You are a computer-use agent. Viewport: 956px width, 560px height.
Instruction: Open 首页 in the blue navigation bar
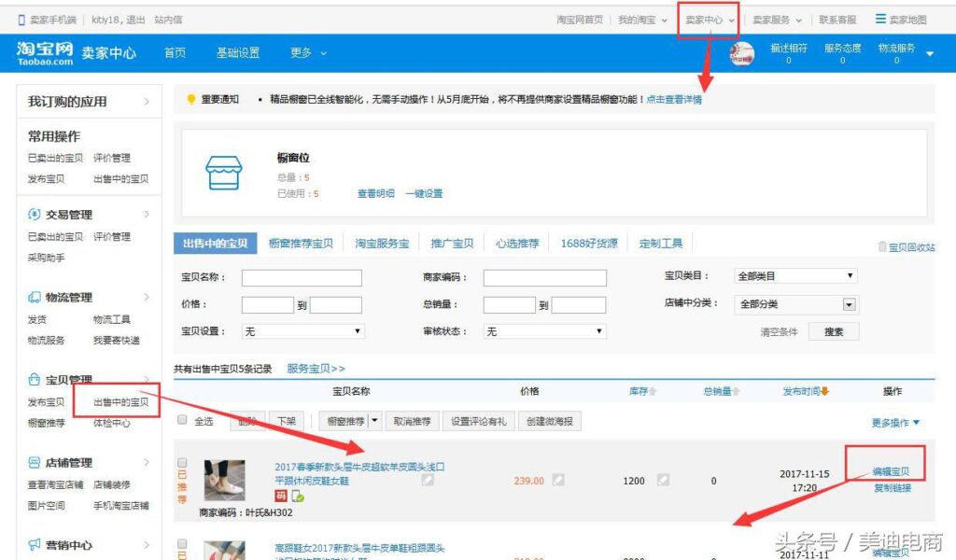(x=175, y=53)
